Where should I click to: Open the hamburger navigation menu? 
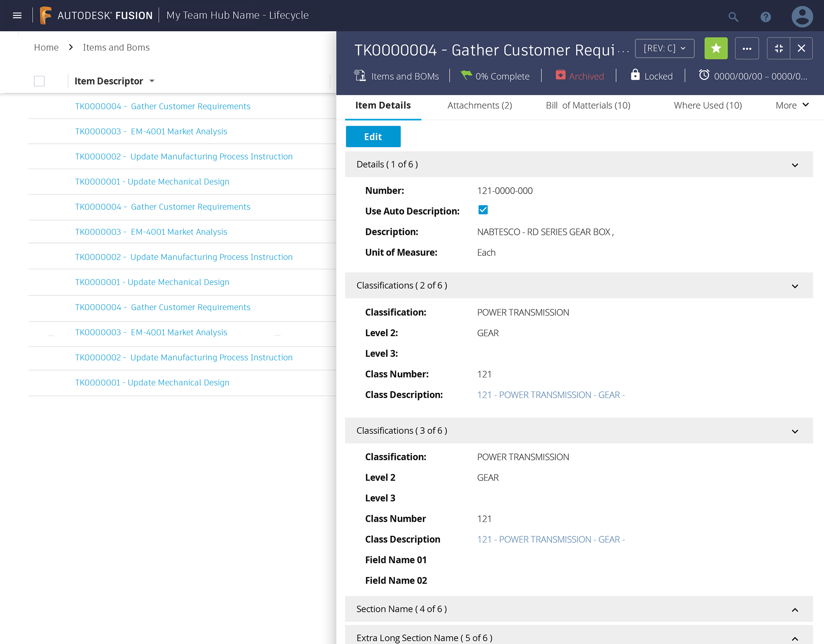click(x=17, y=15)
